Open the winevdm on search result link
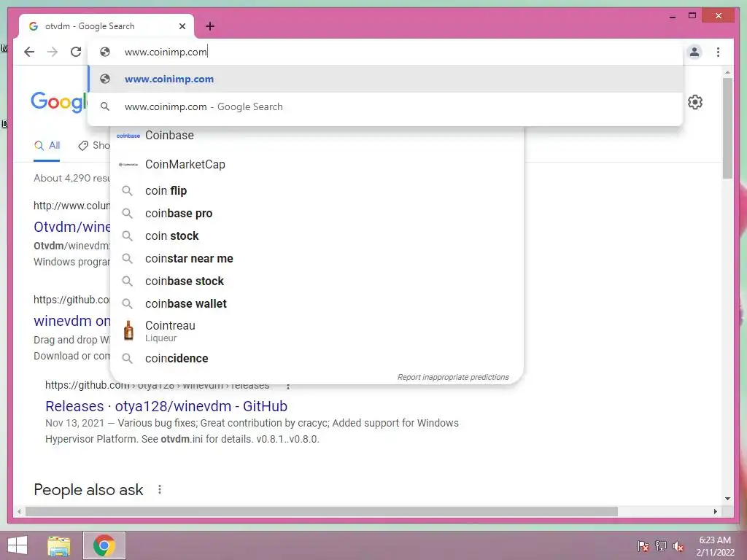 click(x=72, y=321)
